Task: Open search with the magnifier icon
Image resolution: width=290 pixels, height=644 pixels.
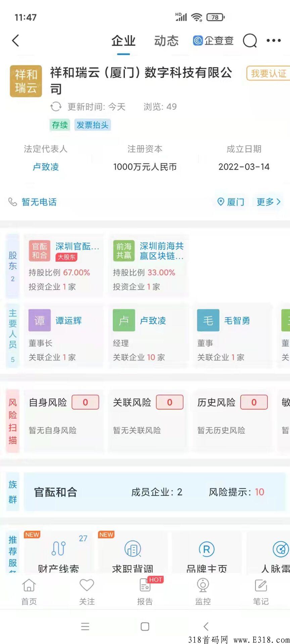Action: [250, 41]
